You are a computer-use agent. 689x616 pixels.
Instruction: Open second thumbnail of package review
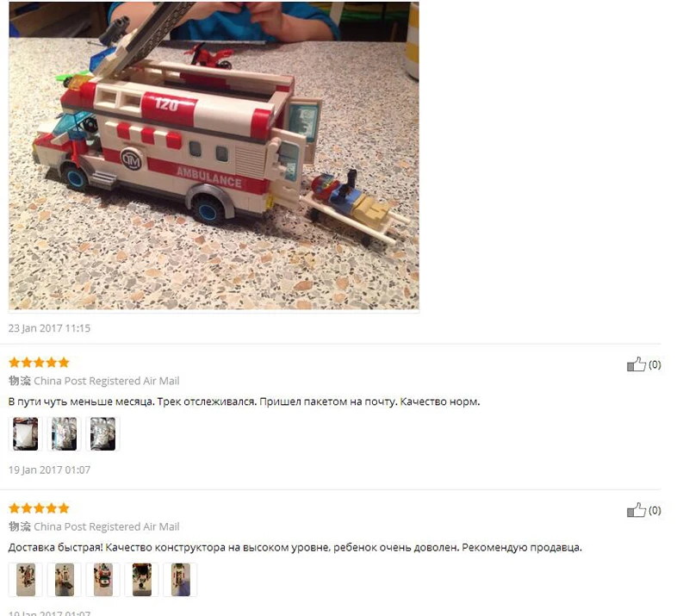point(64,434)
